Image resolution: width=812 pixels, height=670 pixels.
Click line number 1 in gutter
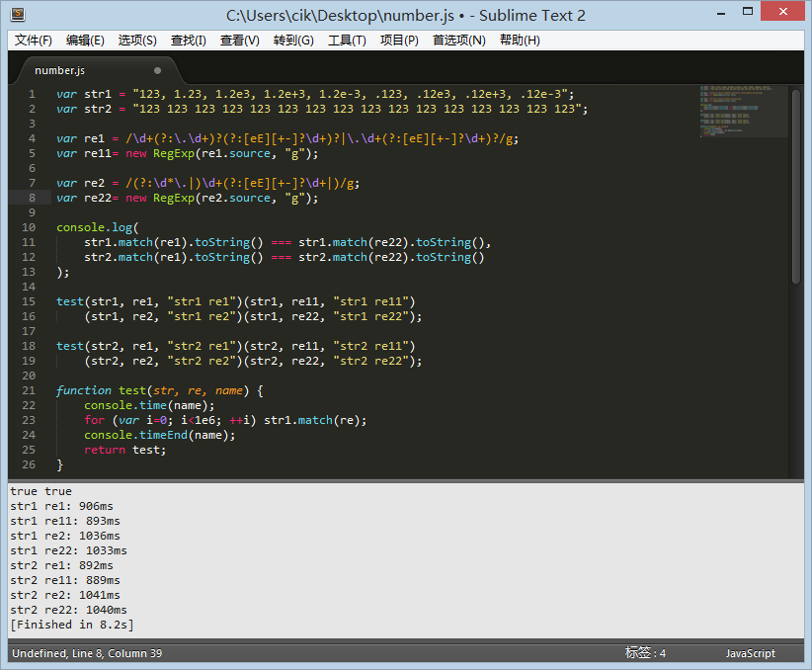(x=33, y=94)
